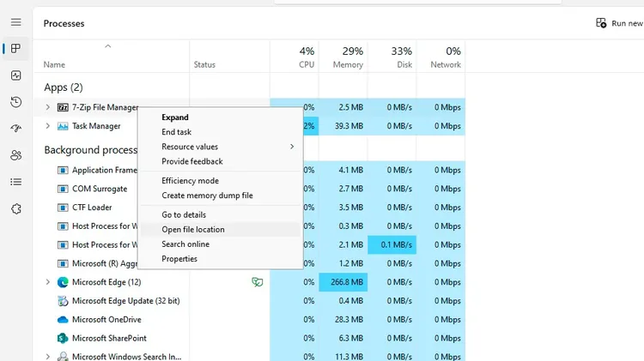Open the Details list sidebar icon
Image resolution: width=644 pixels, height=361 pixels.
pos(16,182)
